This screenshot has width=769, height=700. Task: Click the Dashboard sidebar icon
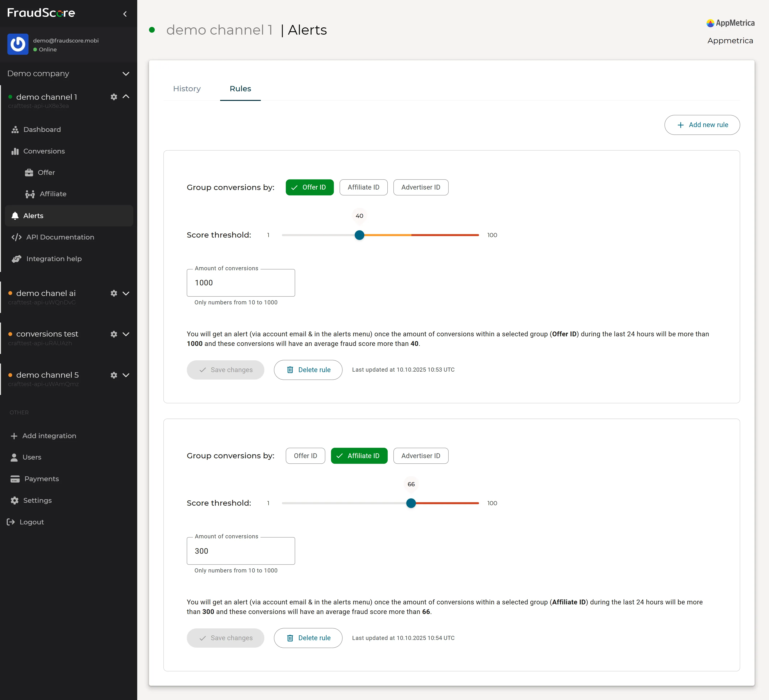point(15,130)
